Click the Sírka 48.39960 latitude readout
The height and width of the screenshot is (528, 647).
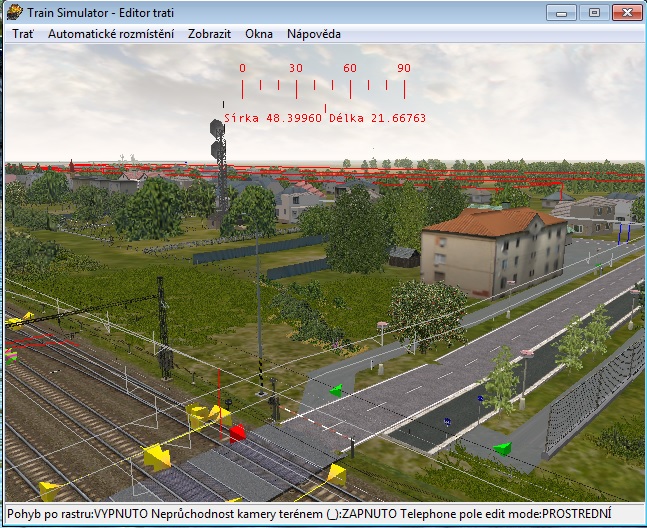(x=272, y=118)
